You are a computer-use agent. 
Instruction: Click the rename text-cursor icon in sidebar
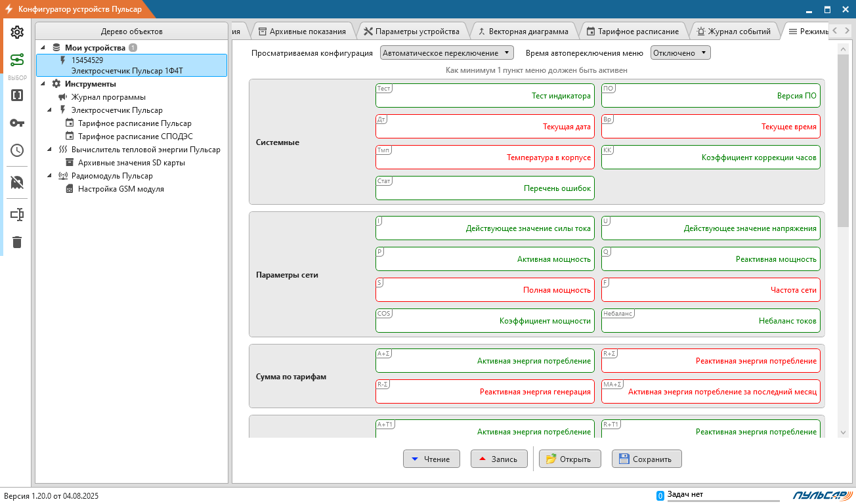pos(17,215)
